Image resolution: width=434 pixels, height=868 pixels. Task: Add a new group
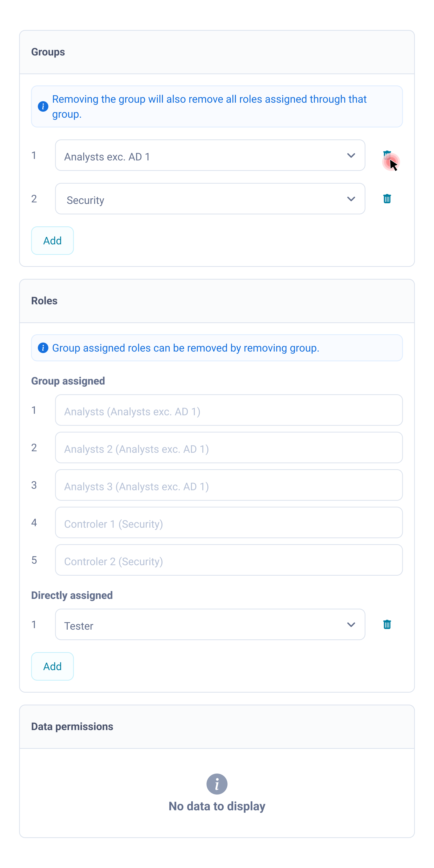(52, 241)
